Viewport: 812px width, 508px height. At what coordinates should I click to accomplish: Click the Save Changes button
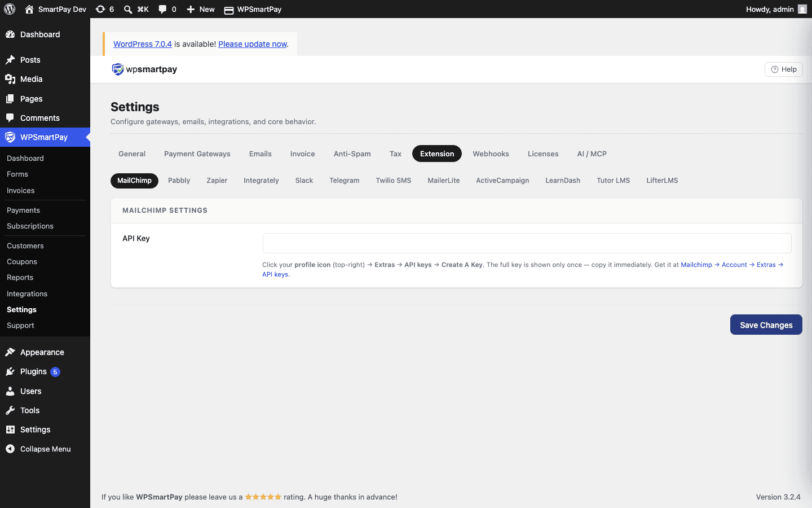pos(766,325)
